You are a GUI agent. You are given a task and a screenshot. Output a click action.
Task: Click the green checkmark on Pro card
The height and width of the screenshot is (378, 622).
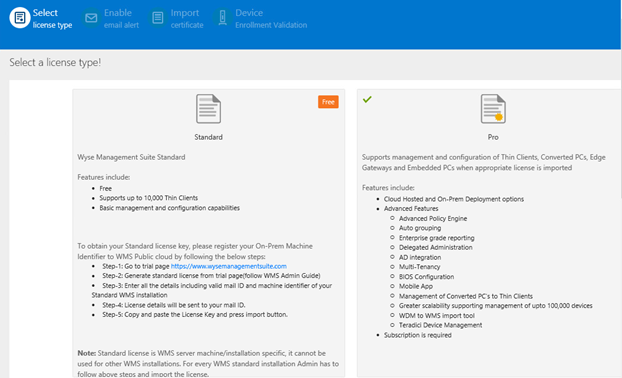(x=367, y=99)
